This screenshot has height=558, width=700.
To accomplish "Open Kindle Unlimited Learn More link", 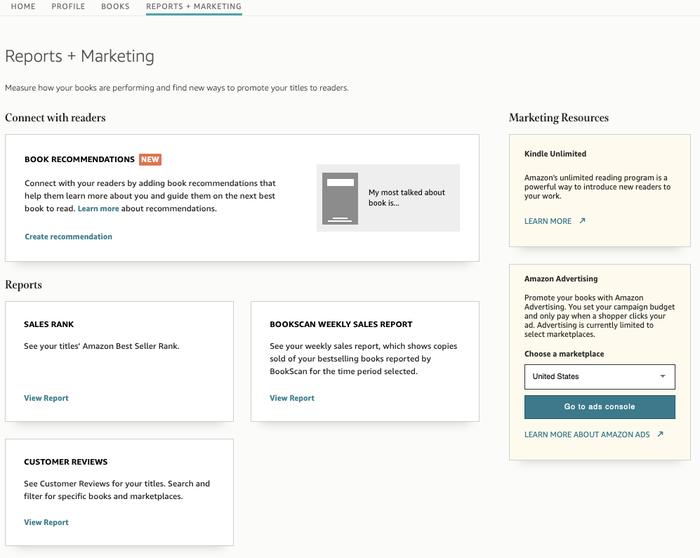I will click(x=548, y=221).
